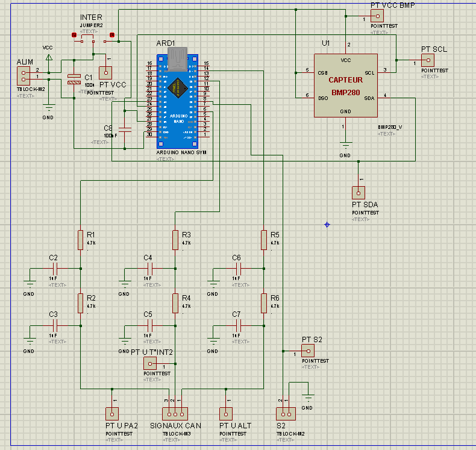Select the ALIM terminal block connector
The image size is (476, 450).
coord(23,76)
